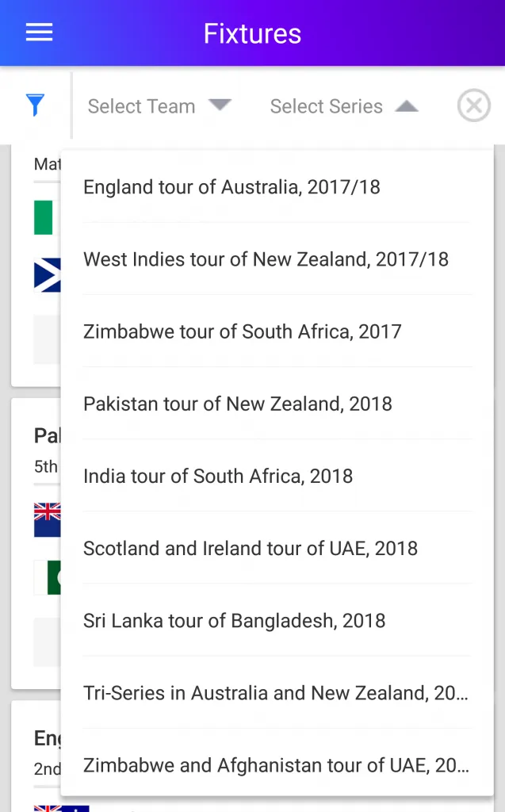Select Scotland and Ireland tour of UAE
Image resolution: width=505 pixels, height=812 pixels.
coord(250,548)
